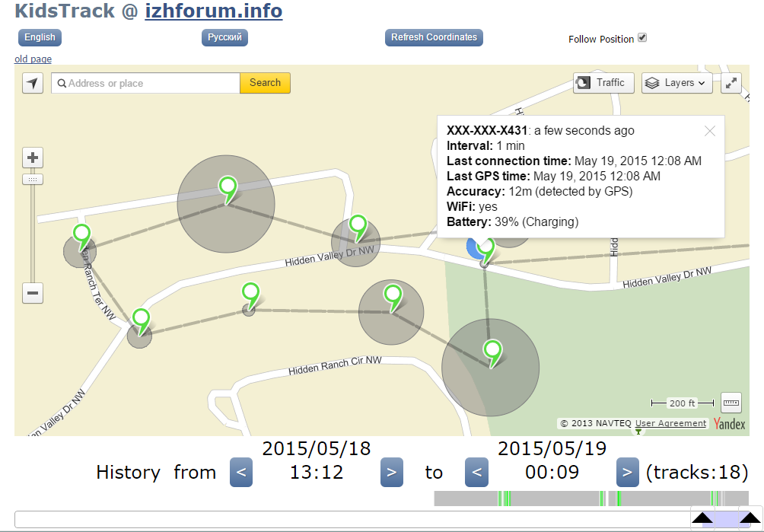The height and width of the screenshot is (532, 764).
Task: Close the XXX-XXX-X431 info balloon
Action: (710, 131)
